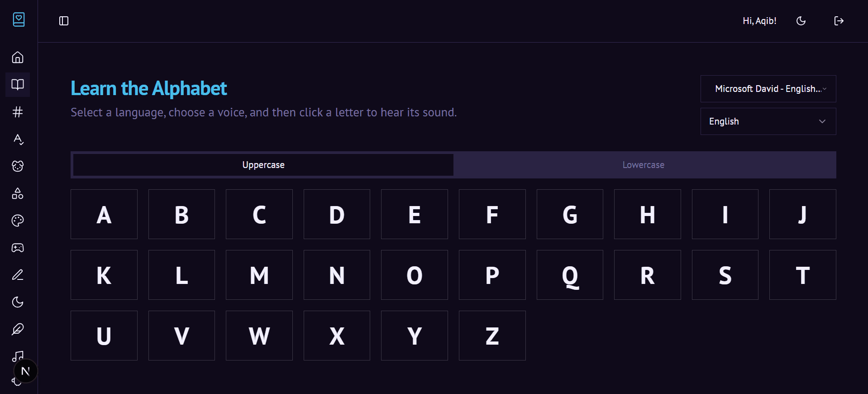This screenshot has width=868, height=394.
Task: Open the spelling check icon in sidebar
Action: point(18,139)
